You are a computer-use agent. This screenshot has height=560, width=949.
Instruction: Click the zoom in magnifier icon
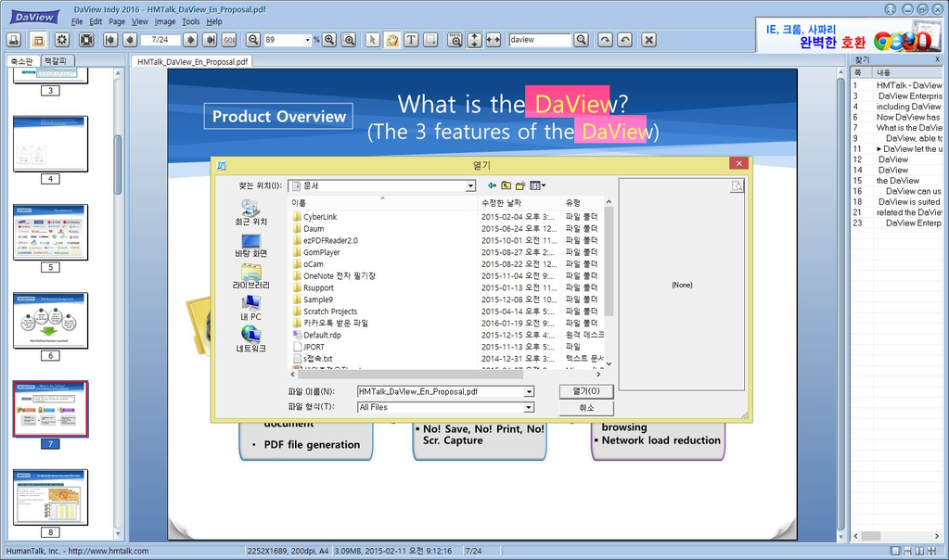329,40
